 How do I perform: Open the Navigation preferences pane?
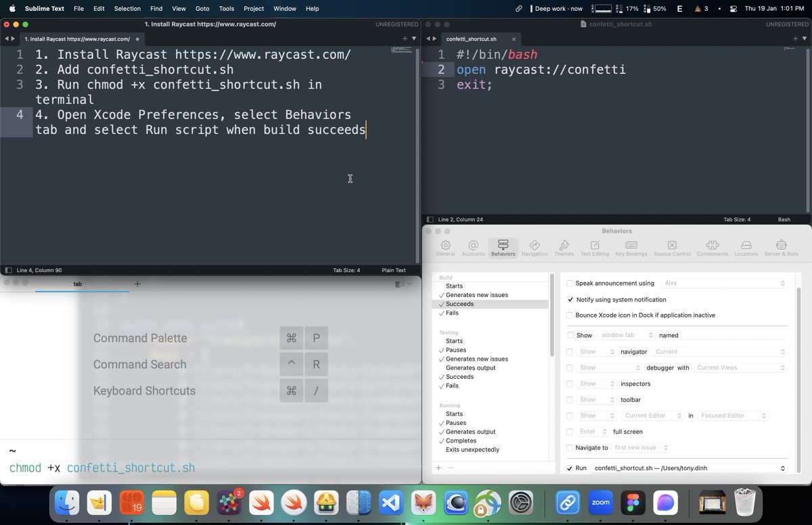coord(535,248)
